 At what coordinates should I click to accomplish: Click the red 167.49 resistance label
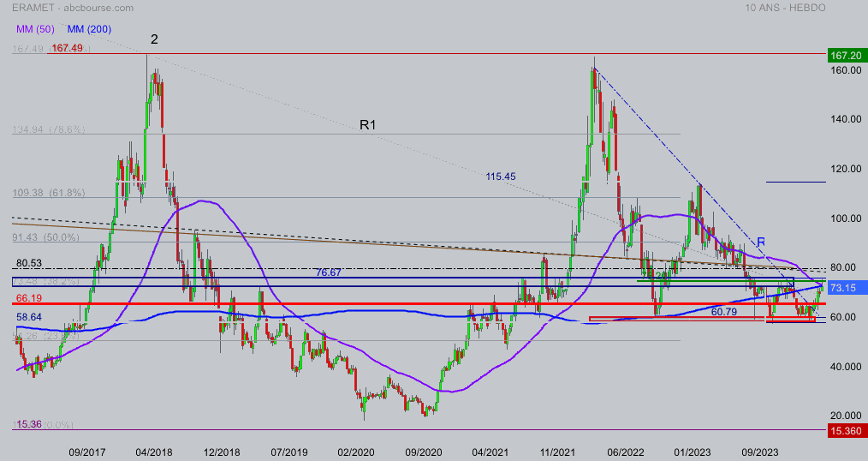click(x=67, y=48)
